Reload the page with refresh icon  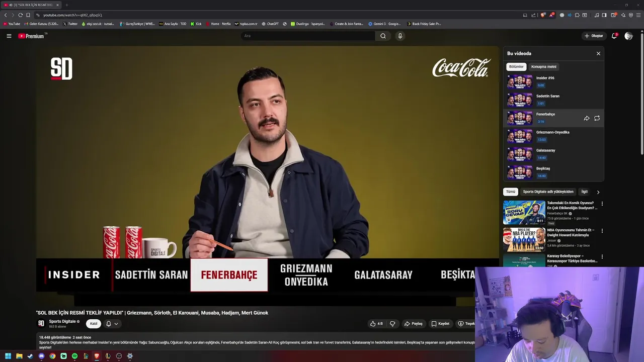[x=20, y=15]
